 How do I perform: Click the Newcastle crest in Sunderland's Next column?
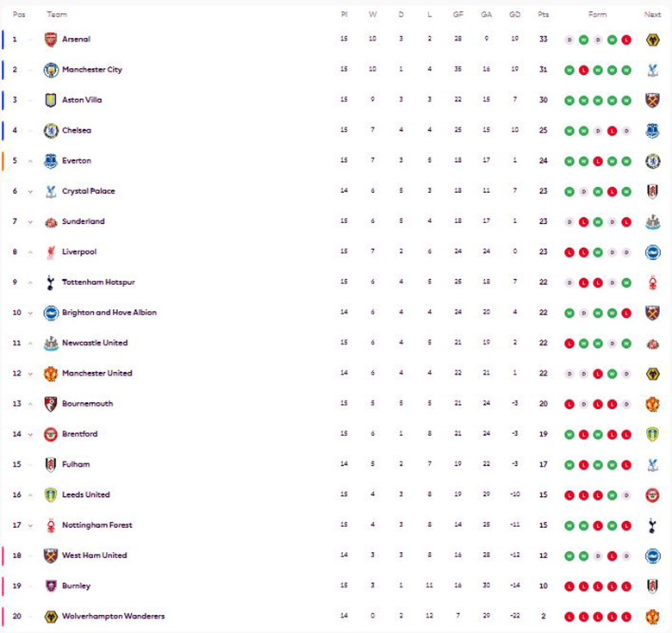click(653, 221)
